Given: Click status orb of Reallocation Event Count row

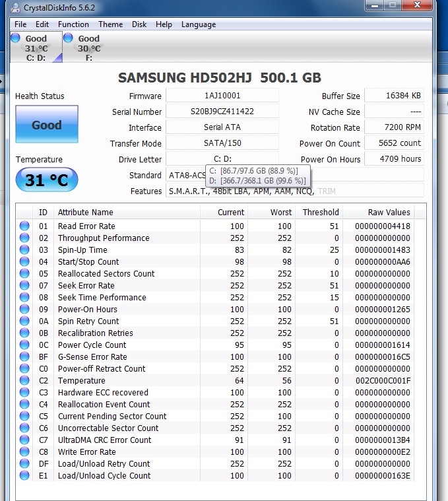Looking at the screenshot, I should coord(24,404).
